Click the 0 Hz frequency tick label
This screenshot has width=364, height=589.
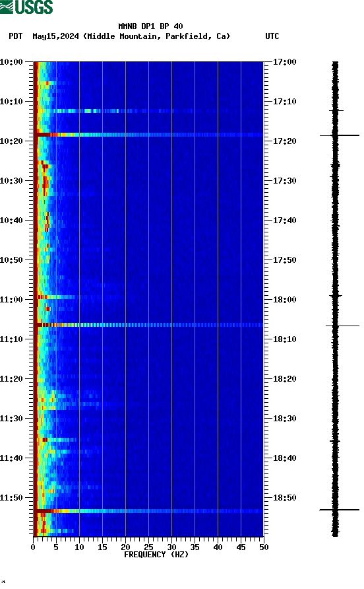click(33, 547)
